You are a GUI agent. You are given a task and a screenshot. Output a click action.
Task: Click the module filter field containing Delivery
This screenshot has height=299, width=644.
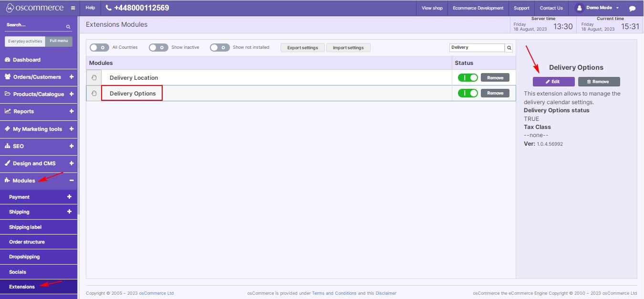pos(477,48)
